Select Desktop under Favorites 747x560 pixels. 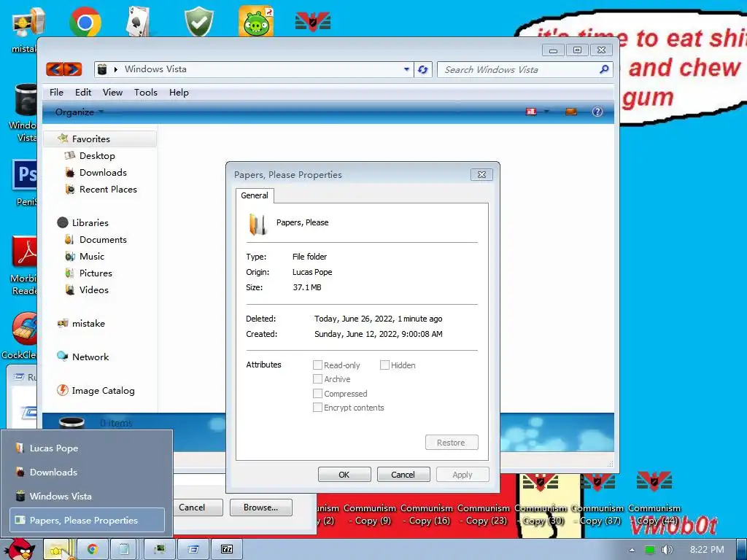(x=97, y=156)
